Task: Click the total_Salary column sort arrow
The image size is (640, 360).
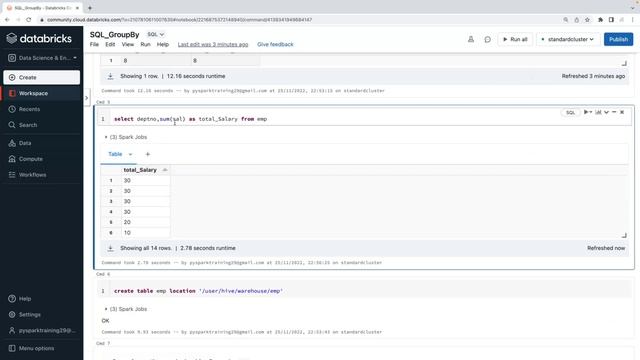Action: click(165, 170)
